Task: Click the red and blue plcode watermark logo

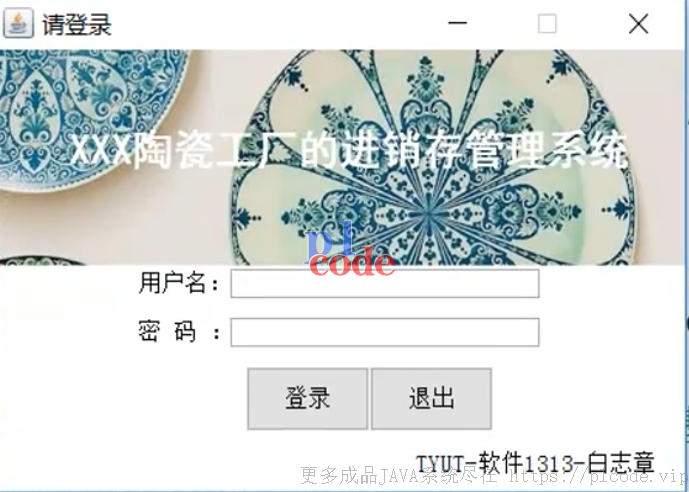Action: coord(350,249)
